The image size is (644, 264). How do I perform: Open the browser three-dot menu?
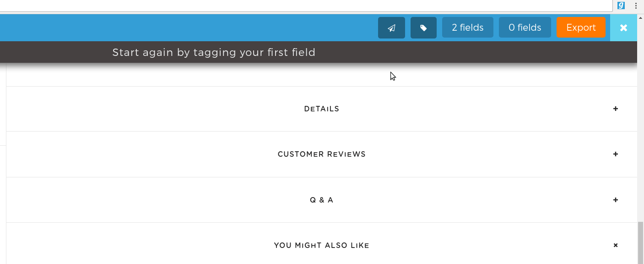636,5
